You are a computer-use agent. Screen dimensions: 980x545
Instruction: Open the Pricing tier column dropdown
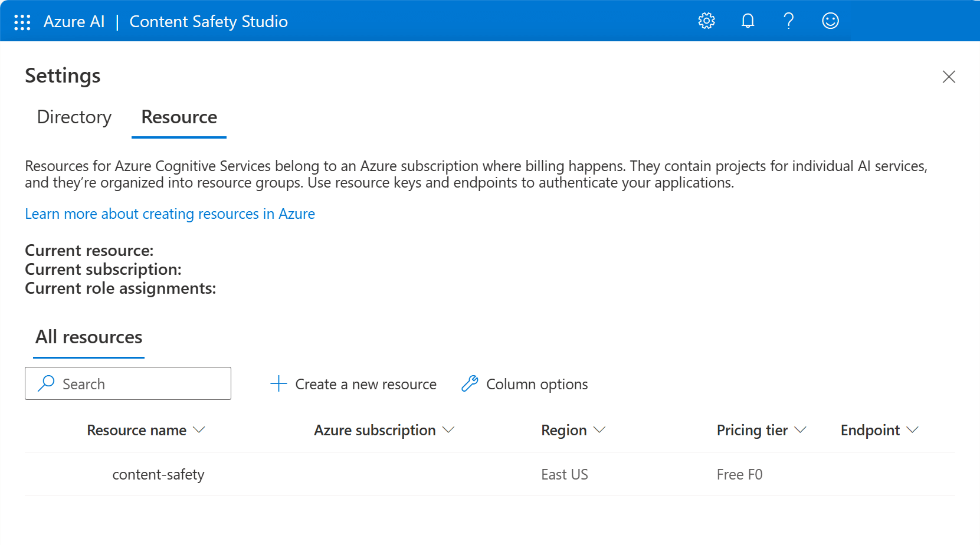(801, 430)
